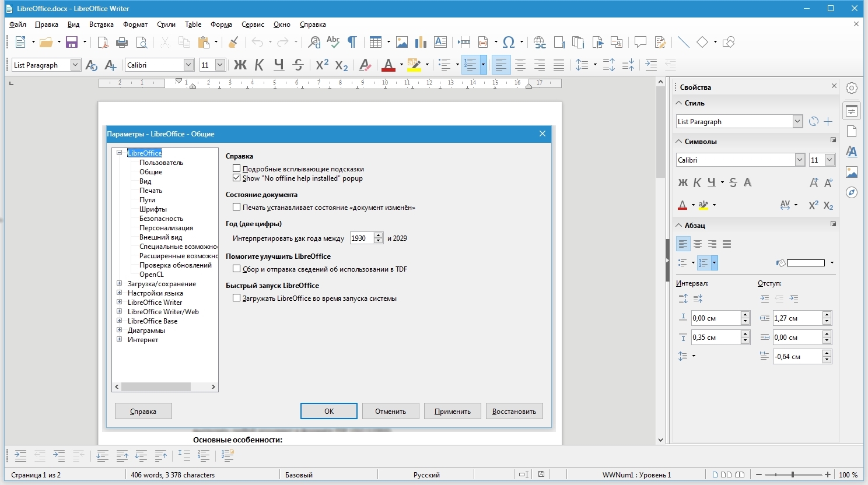Enable Загружать LibreOffice во время запуска системы
This screenshot has height=485, width=868.
(x=236, y=298)
